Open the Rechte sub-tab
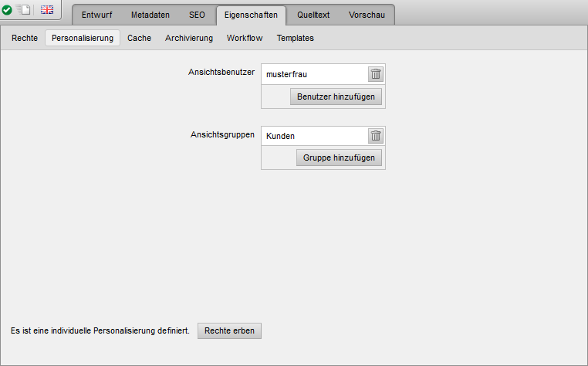Viewport: 588px width, 366px height. click(25, 38)
